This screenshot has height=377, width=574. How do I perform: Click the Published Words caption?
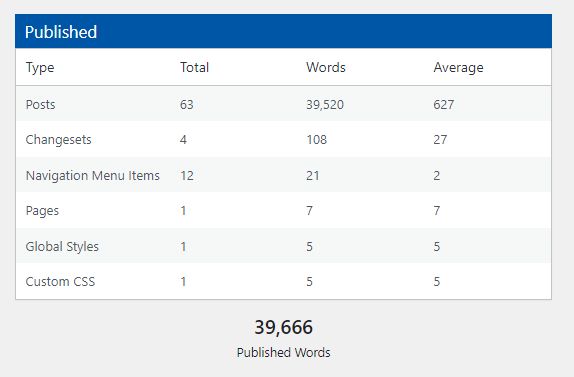[x=284, y=352]
